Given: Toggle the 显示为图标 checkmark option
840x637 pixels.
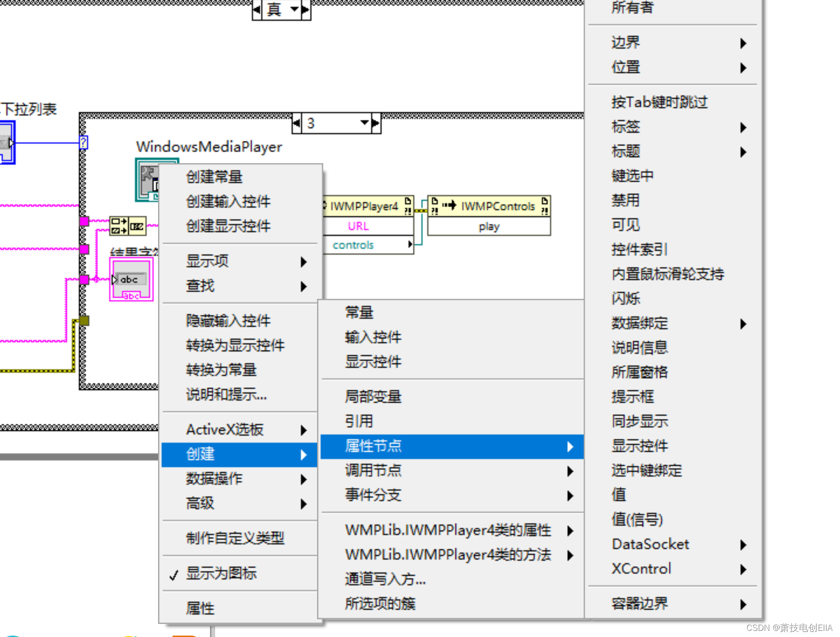Looking at the screenshot, I should coord(222,573).
